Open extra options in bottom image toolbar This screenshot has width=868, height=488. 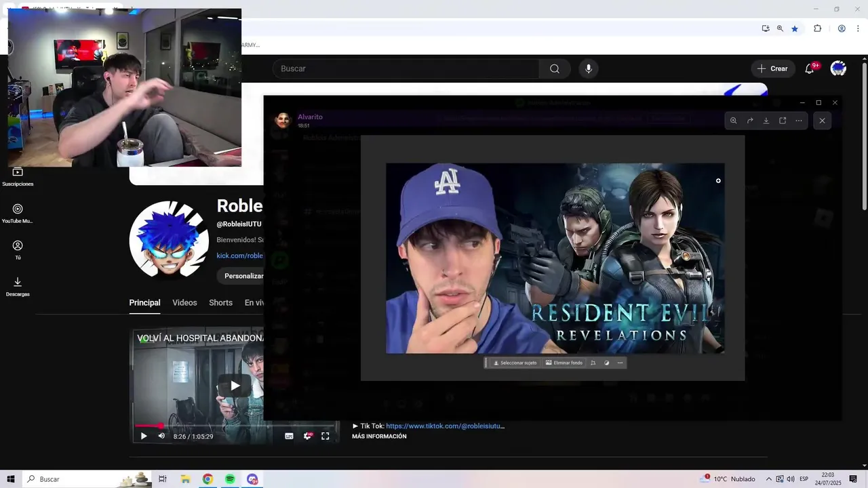point(620,363)
